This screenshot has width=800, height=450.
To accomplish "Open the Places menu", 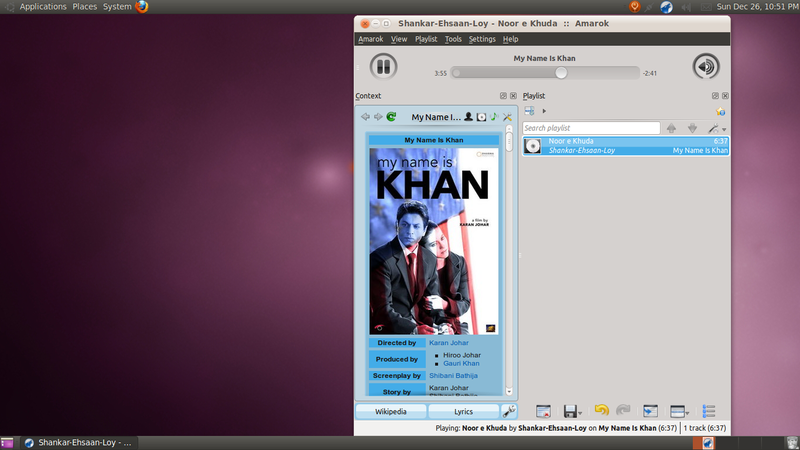I will point(85,7).
